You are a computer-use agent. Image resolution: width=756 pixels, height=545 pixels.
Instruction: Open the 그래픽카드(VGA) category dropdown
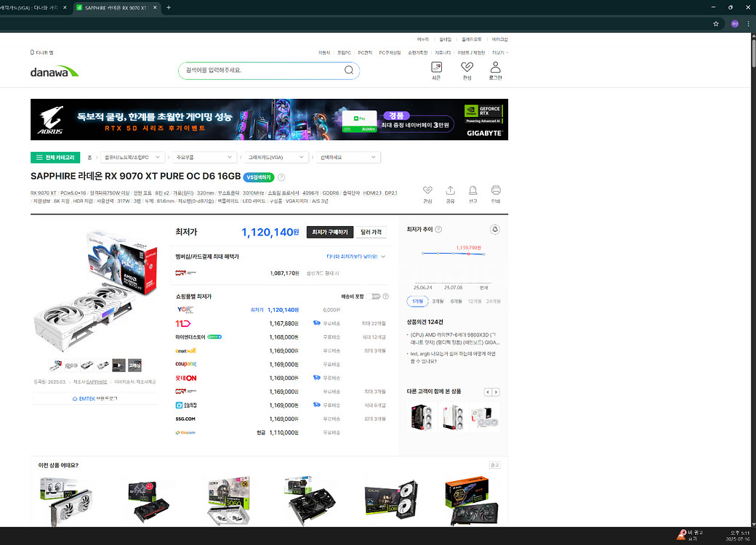tap(276, 158)
